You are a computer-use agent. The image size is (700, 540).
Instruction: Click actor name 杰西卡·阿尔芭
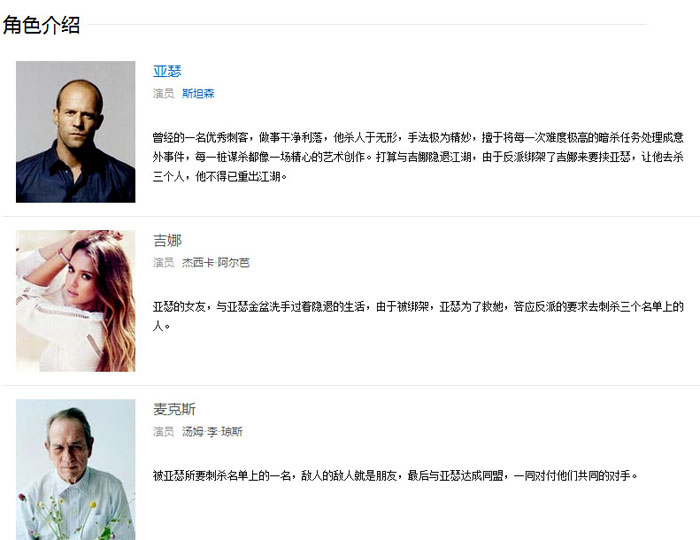click(216, 262)
